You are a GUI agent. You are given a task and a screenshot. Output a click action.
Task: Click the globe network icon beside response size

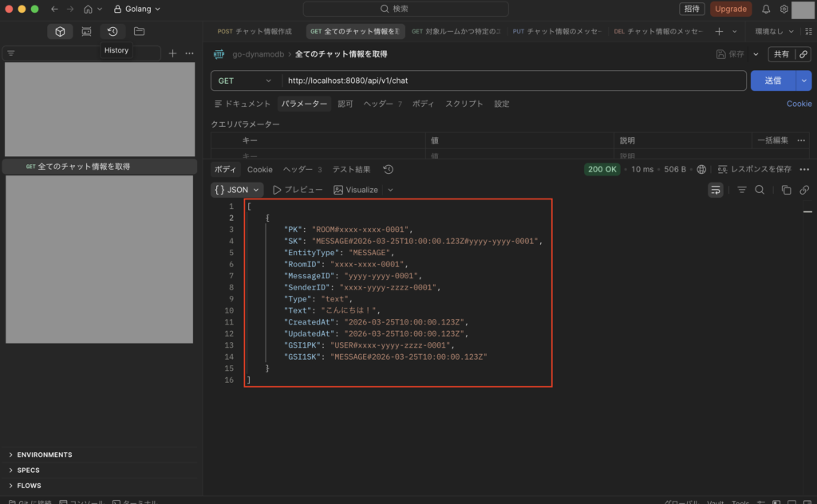click(x=701, y=169)
